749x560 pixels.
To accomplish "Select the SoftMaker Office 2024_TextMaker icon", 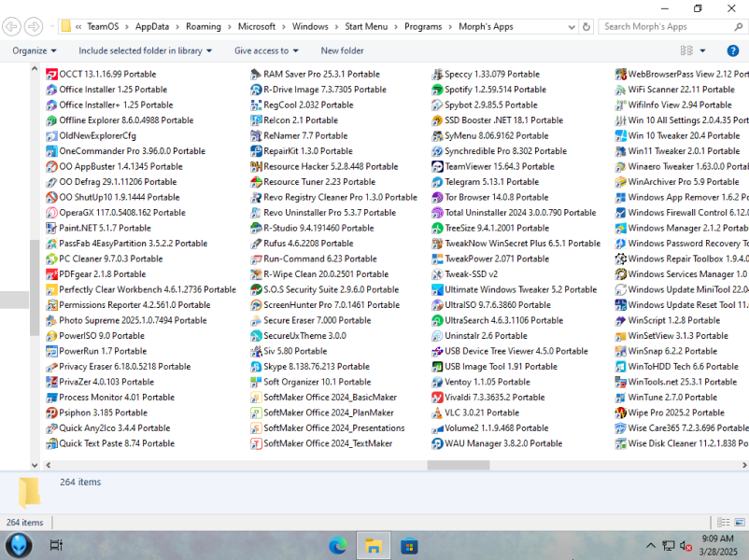I will [256, 443].
